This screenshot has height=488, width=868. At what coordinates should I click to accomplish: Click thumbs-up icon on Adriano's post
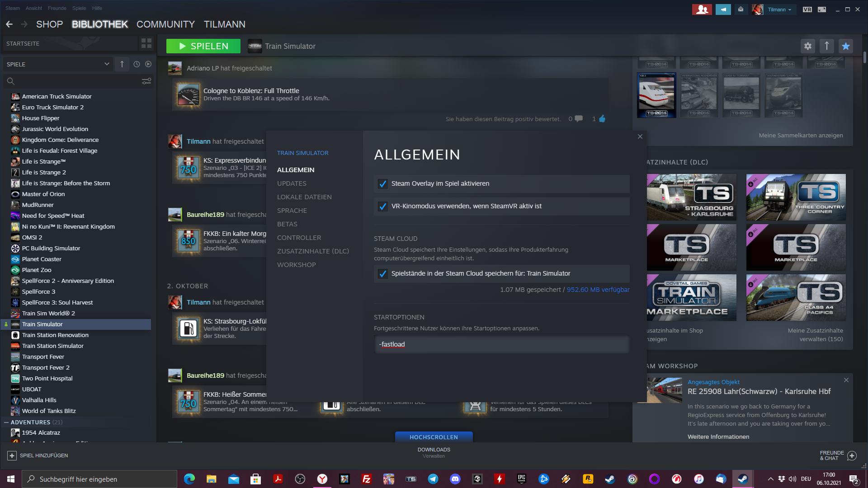point(602,119)
